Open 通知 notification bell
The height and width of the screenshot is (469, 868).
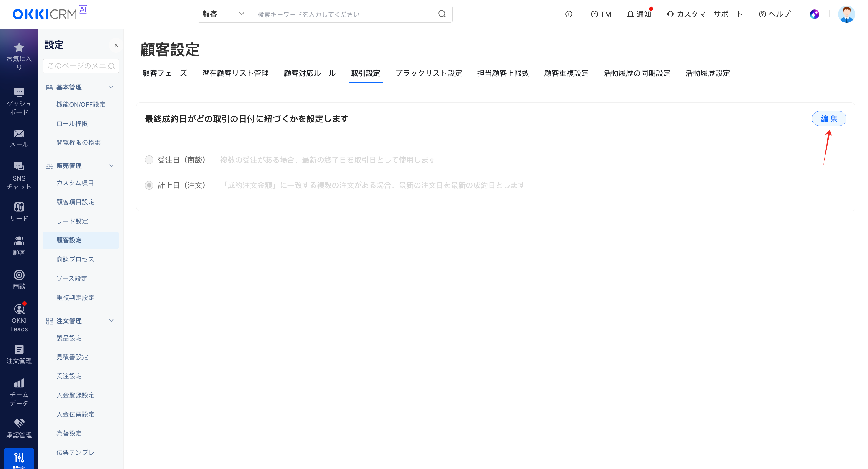click(x=639, y=14)
